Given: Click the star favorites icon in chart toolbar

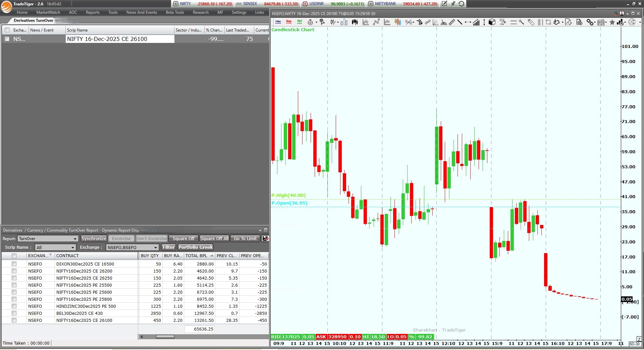Looking at the screenshot, I should pos(612,22).
